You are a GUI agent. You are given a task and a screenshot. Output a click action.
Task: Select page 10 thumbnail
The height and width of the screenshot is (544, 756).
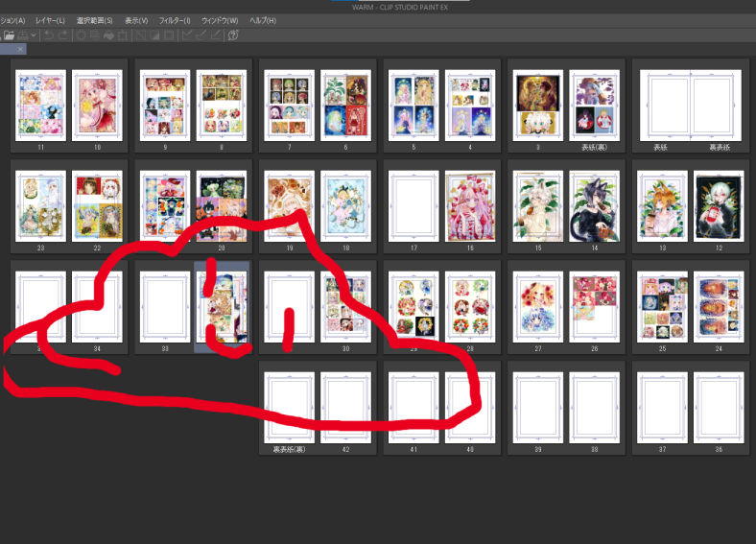[x=97, y=106]
